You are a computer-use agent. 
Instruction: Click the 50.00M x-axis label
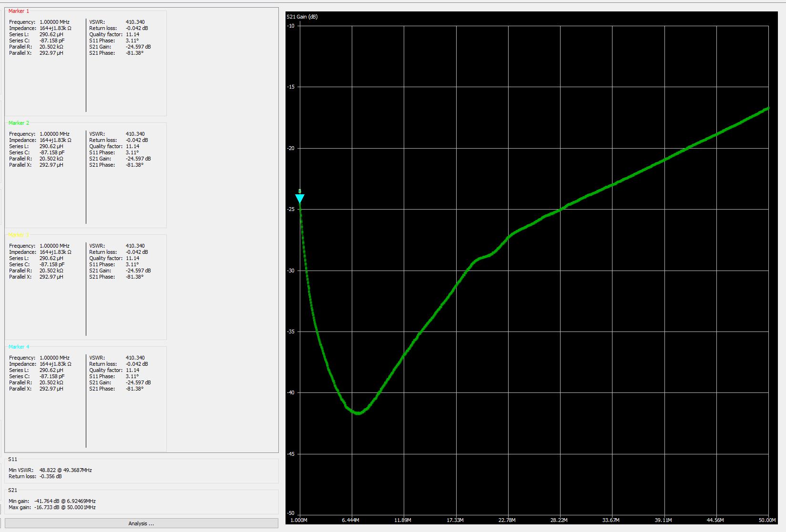point(767,520)
